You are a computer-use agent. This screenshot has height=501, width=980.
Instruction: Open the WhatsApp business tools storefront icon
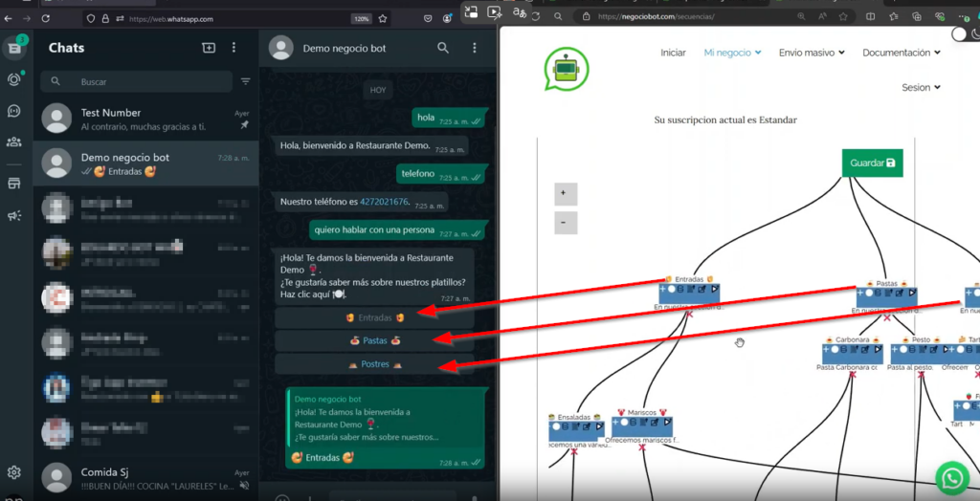pos(13,183)
